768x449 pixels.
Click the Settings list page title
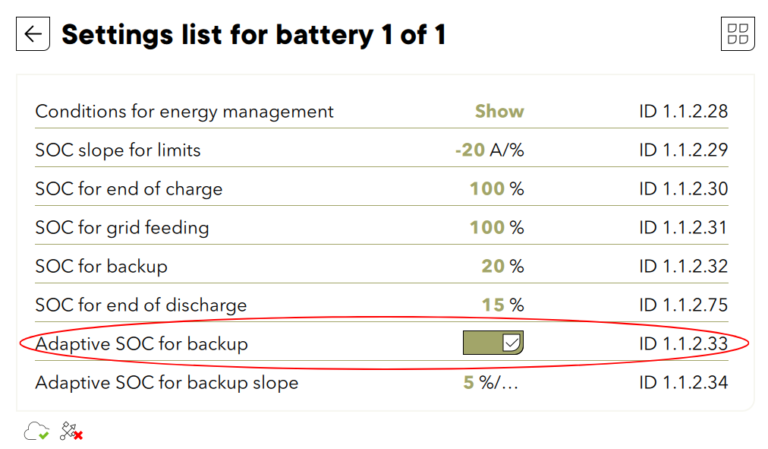click(253, 35)
